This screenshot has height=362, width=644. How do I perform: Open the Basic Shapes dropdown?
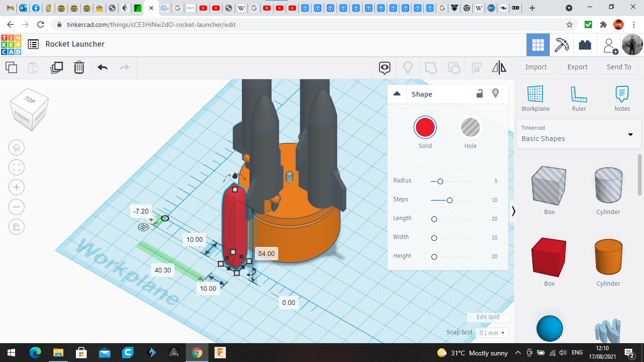[x=578, y=134]
